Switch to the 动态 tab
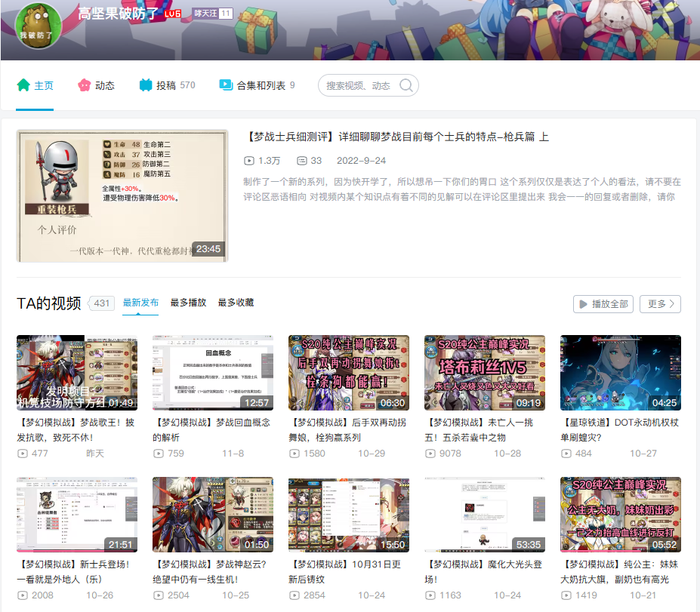 [96, 85]
